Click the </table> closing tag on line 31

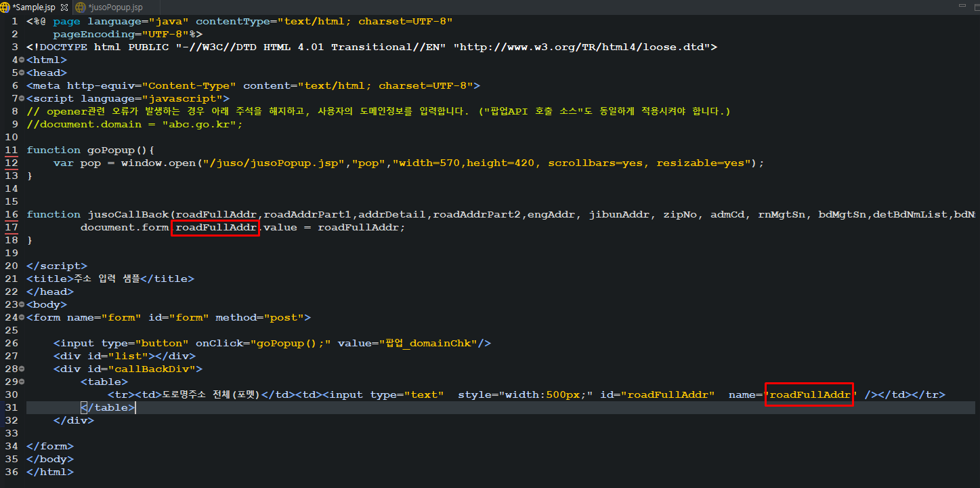pyautogui.click(x=108, y=407)
